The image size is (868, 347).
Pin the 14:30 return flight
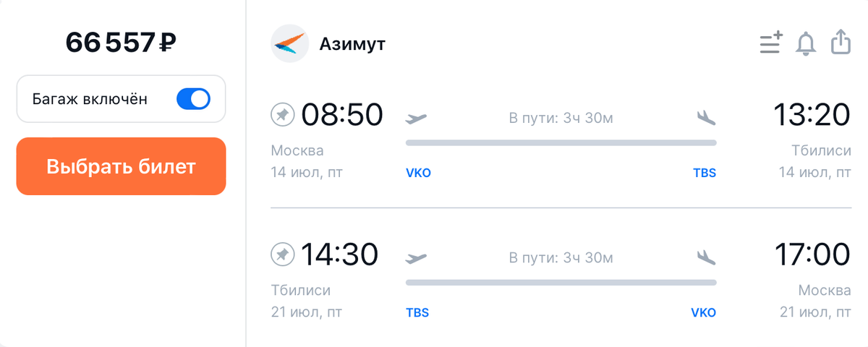[x=282, y=254]
